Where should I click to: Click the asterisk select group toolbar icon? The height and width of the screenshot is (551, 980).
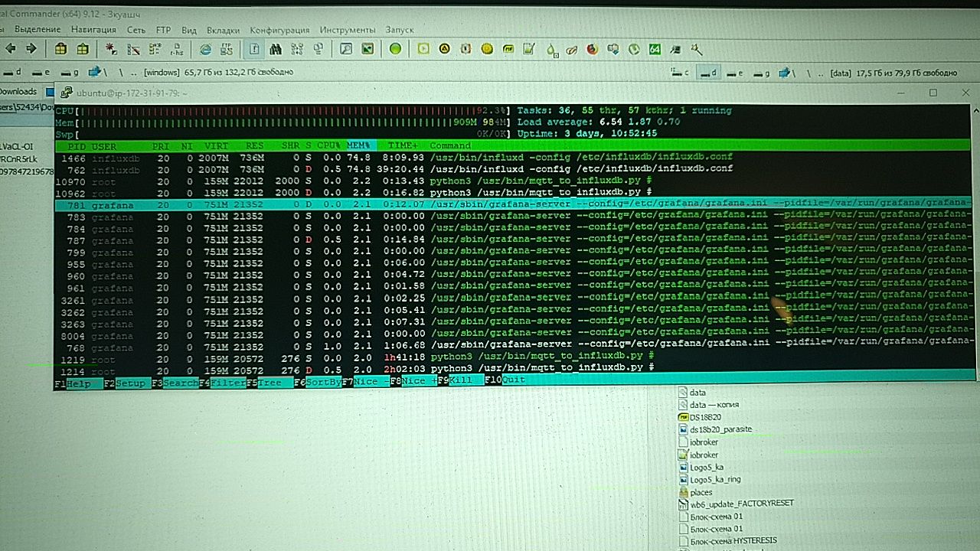(112, 49)
